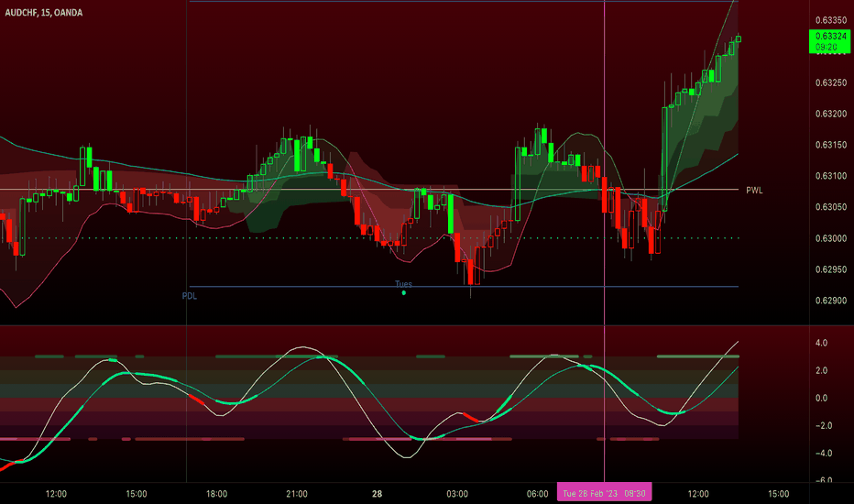
Task: Click the −4.0 oscillator scale value
Action: click(823, 454)
